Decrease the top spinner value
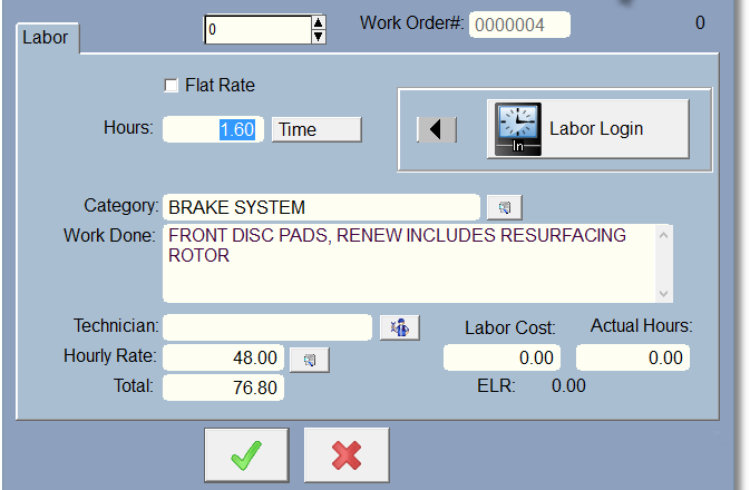Image resolution: width=750 pixels, height=490 pixels. (319, 37)
